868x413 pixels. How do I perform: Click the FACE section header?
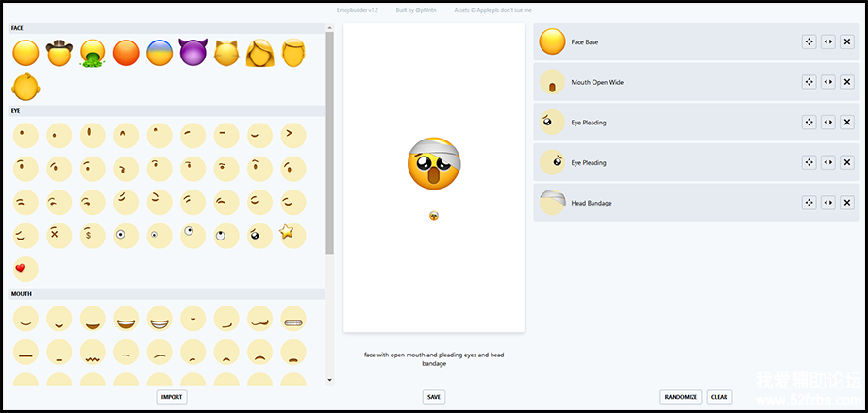[167, 28]
